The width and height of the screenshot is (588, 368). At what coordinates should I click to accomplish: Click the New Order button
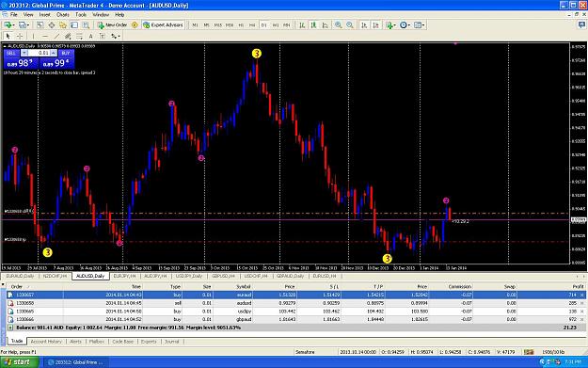coord(113,25)
